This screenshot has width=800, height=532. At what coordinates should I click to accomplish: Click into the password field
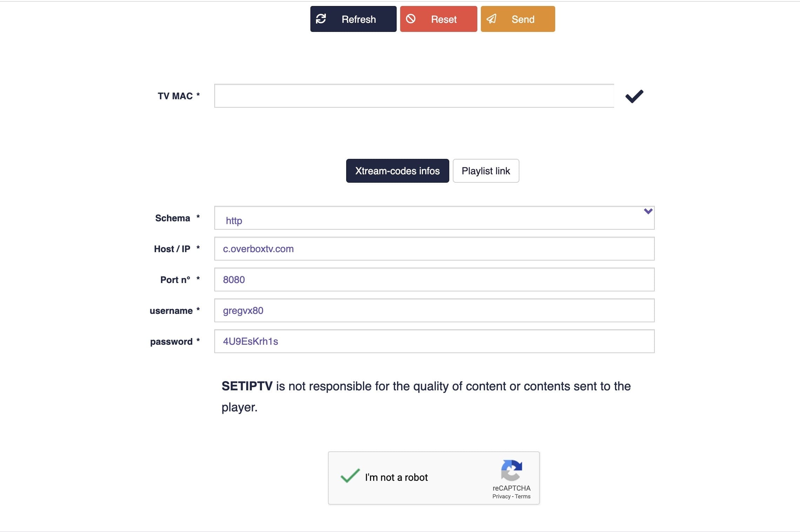(x=434, y=341)
